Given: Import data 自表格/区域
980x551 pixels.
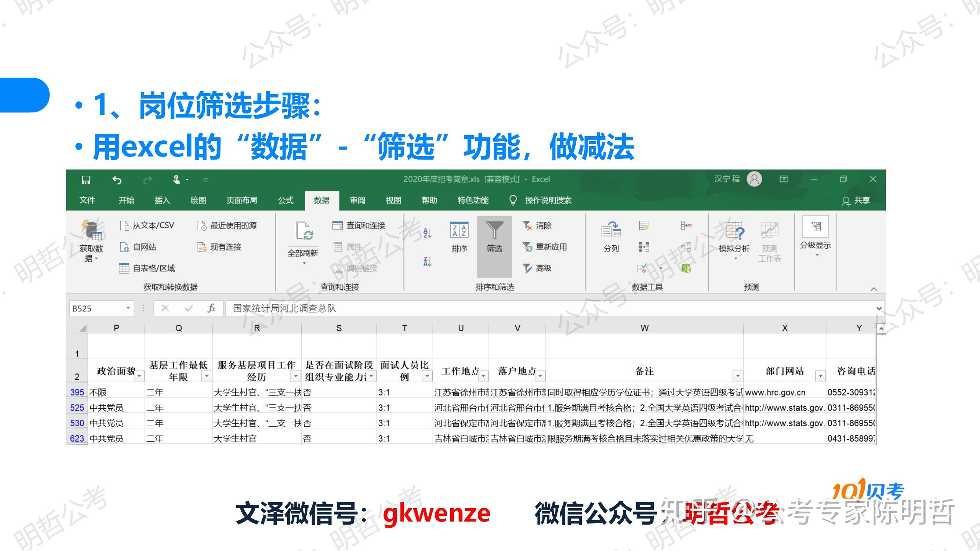Looking at the screenshot, I should pyautogui.click(x=147, y=268).
